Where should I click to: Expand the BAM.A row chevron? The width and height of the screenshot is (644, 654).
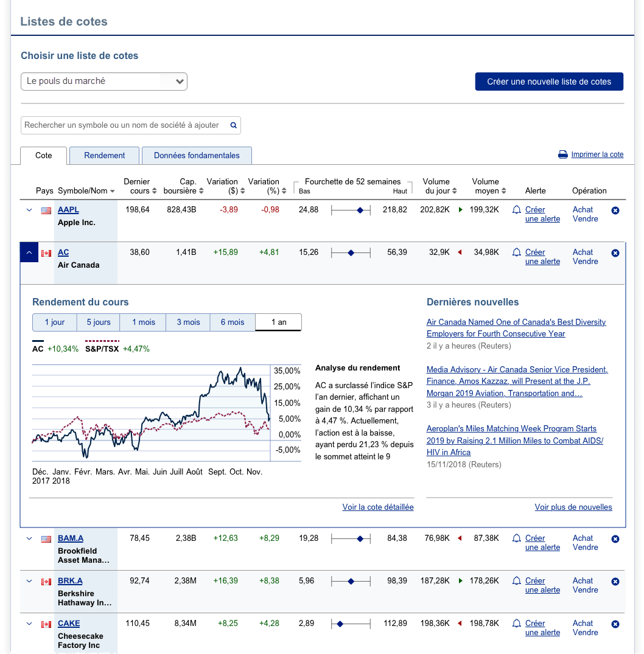[x=29, y=538]
